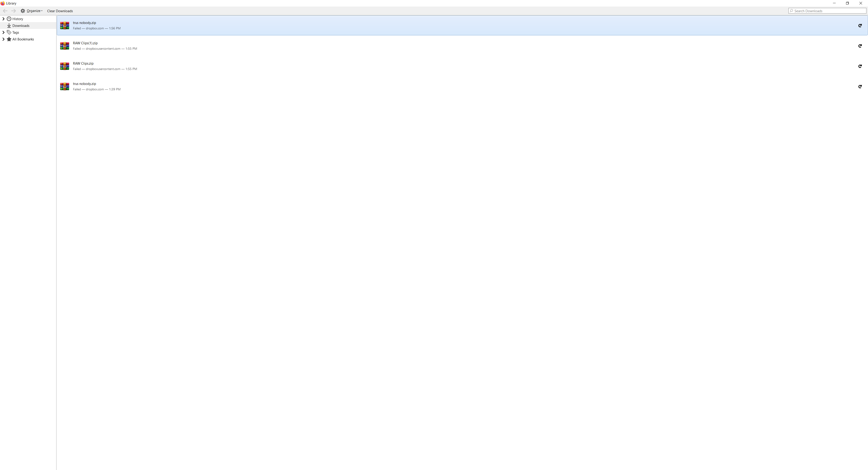Expand the Downloads tree item
Image resolution: width=868 pixels, height=470 pixels.
(x=20, y=26)
